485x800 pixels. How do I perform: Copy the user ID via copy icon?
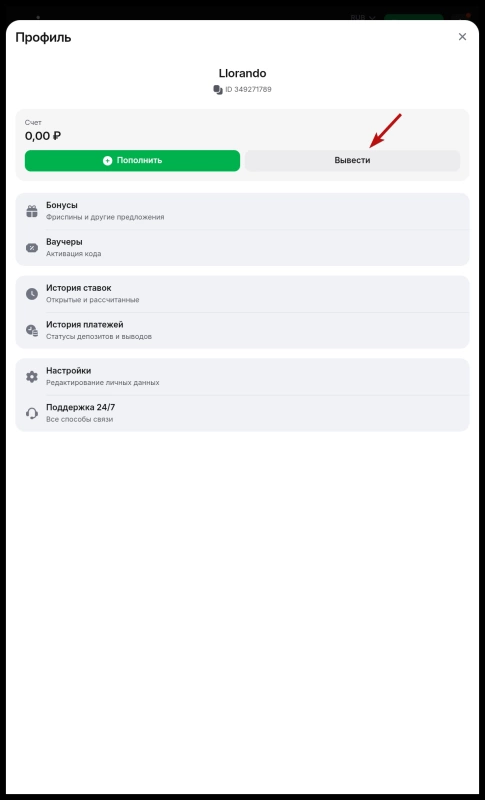coord(218,90)
